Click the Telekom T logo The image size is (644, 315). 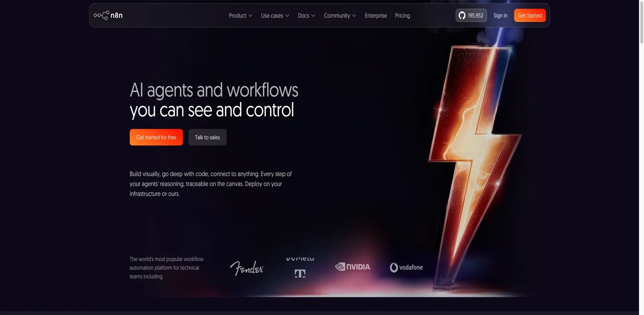[300, 274]
